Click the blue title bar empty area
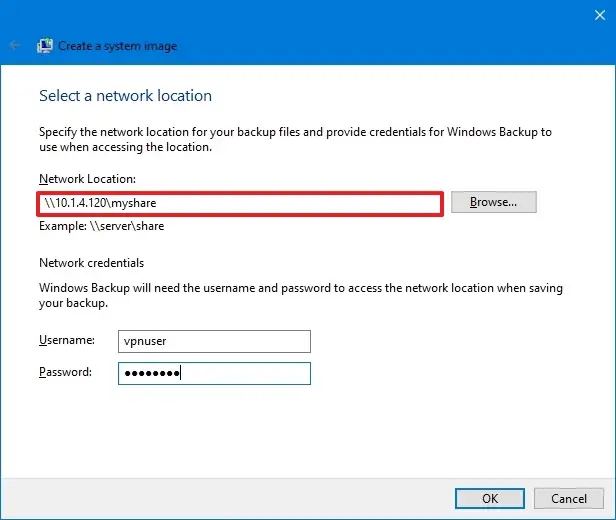Viewport: 616px width, 520px height. pyautogui.click(x=400, y=46)
